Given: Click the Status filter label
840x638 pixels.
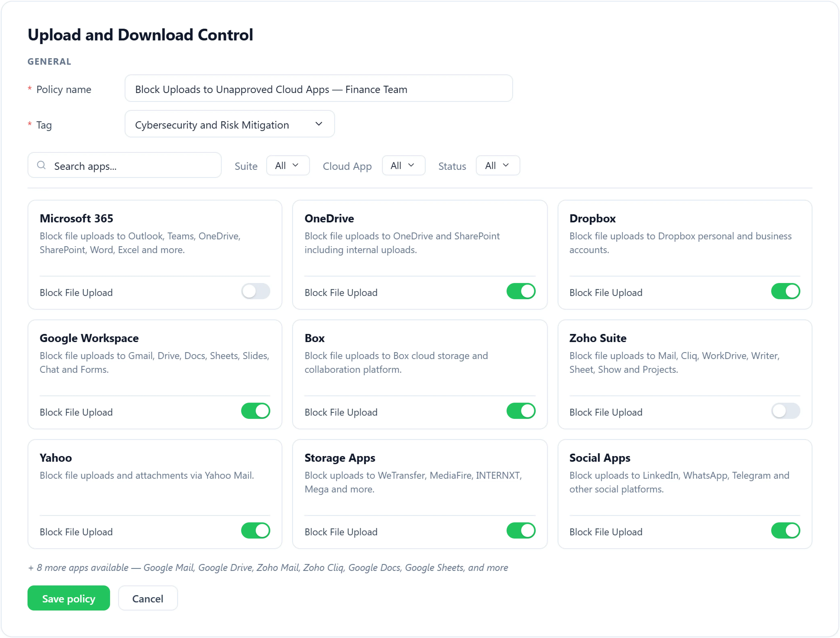Looking at the screenshot, I should pos(452,166).
